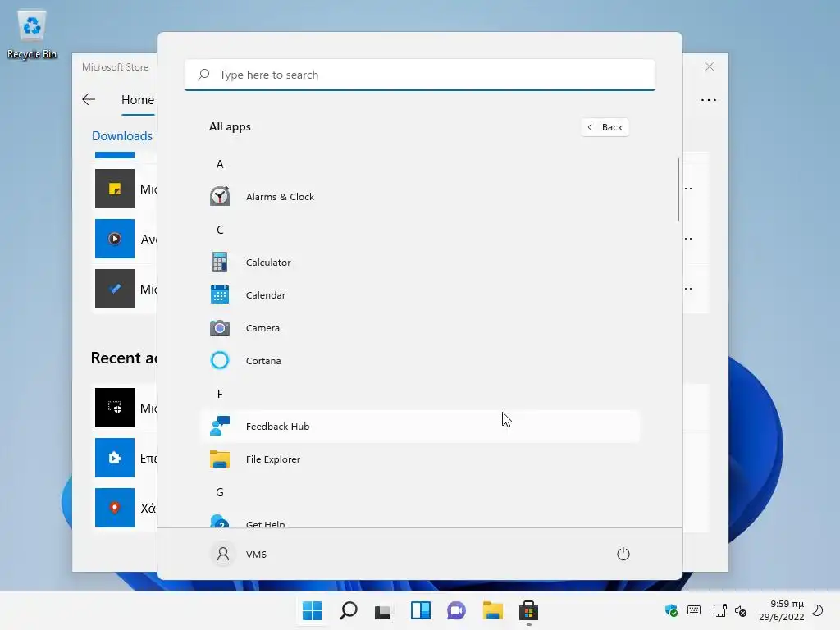
Task: Open the Feedback Hub icon
Action: tap(220, 426)
